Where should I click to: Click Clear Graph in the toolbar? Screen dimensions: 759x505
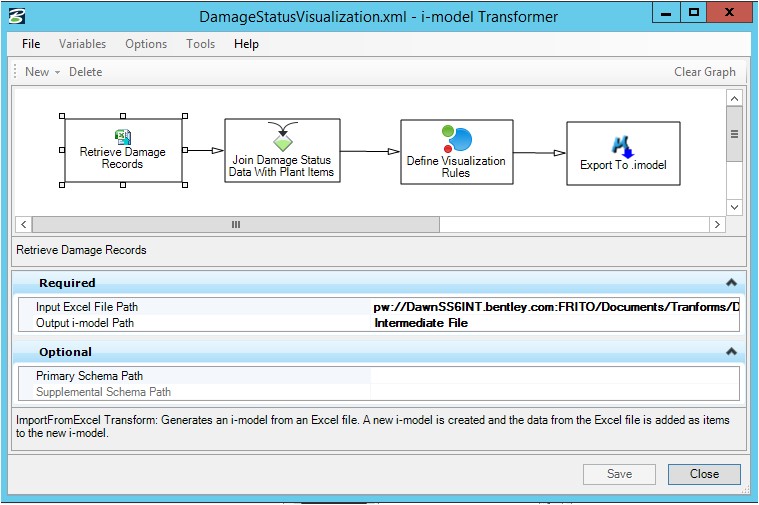coord(705,72)
